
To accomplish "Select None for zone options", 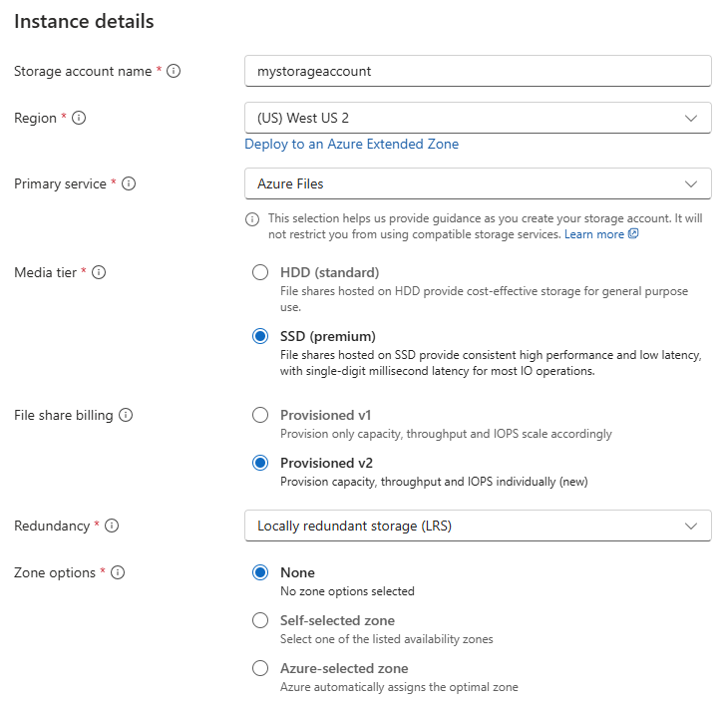I will coord(260,572).
